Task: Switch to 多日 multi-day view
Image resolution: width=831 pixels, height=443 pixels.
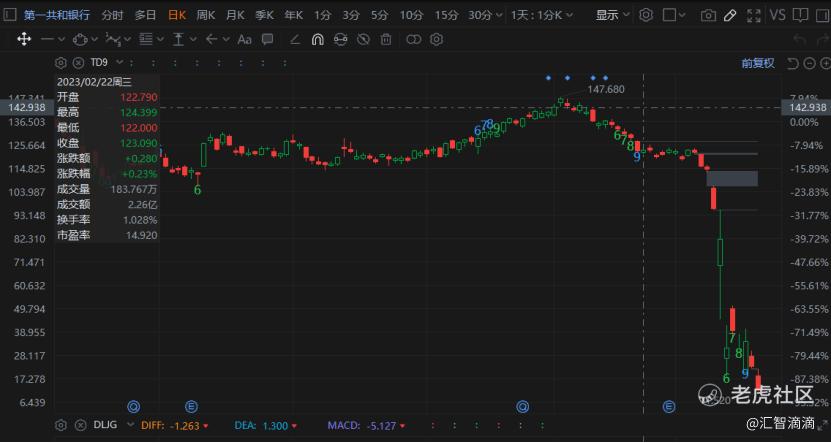Action: pyautogui.click(x=145, y=15)
